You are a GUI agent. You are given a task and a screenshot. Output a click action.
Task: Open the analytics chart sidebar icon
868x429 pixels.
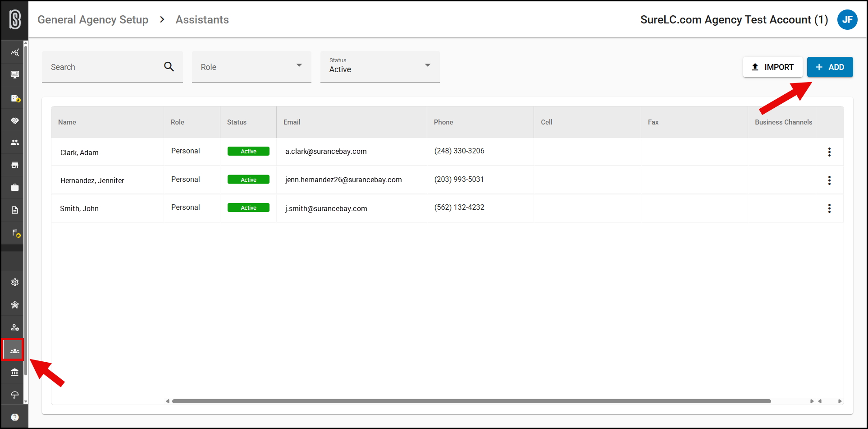pyautogui.click(x=15, y=52)
